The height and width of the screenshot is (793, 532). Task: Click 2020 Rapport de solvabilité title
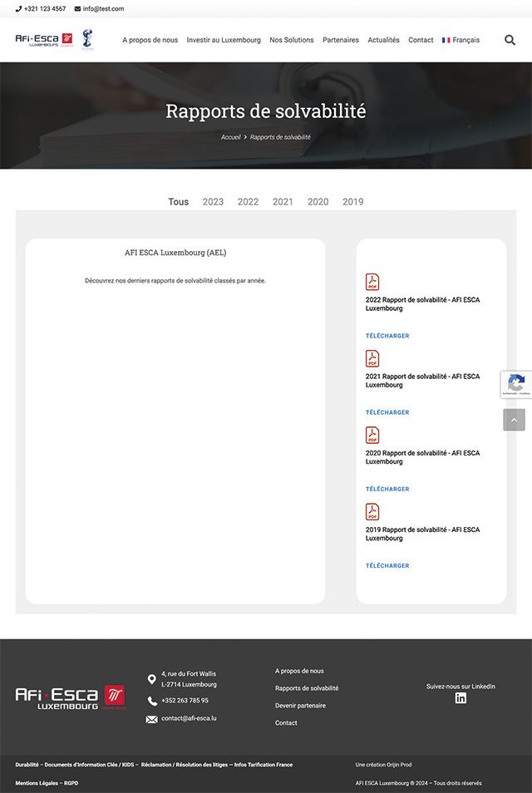[423, 457]
